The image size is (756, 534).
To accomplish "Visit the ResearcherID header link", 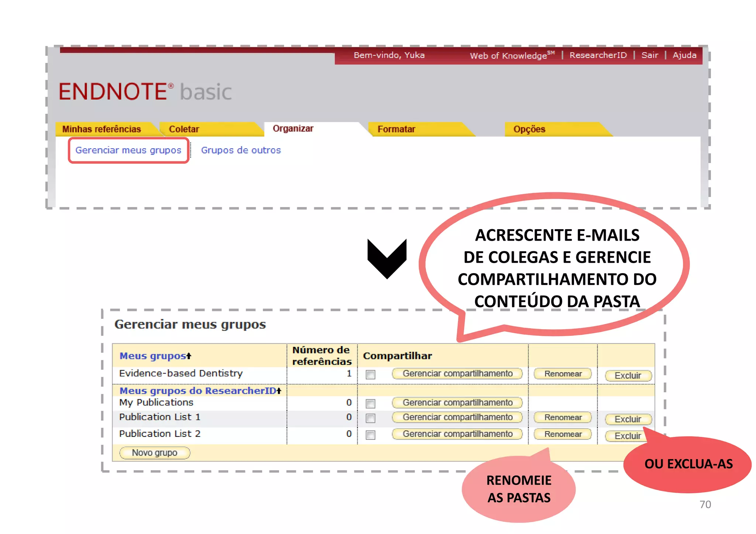I will click(x=598, y=55).
